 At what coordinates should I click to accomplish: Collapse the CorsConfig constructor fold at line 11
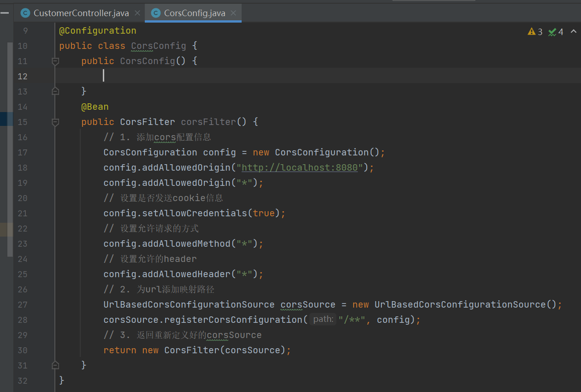(55, 61)
